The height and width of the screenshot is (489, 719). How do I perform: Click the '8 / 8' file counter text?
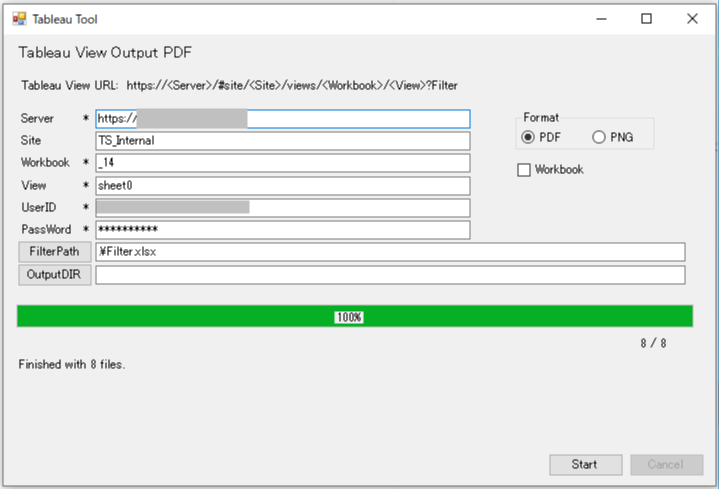[653, 343]
